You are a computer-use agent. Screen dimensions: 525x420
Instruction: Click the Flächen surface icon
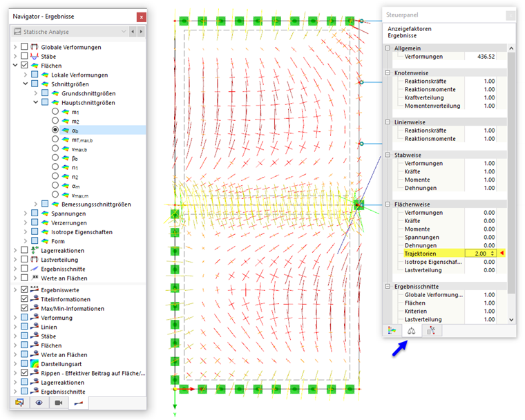coord(34,66)
